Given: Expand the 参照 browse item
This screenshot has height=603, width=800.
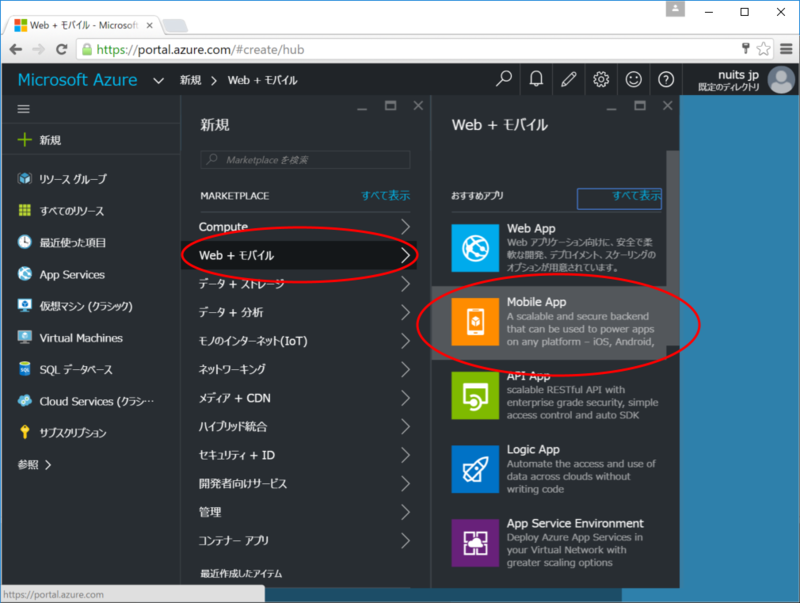Looking at the screenshot, I should pos(34,465).
